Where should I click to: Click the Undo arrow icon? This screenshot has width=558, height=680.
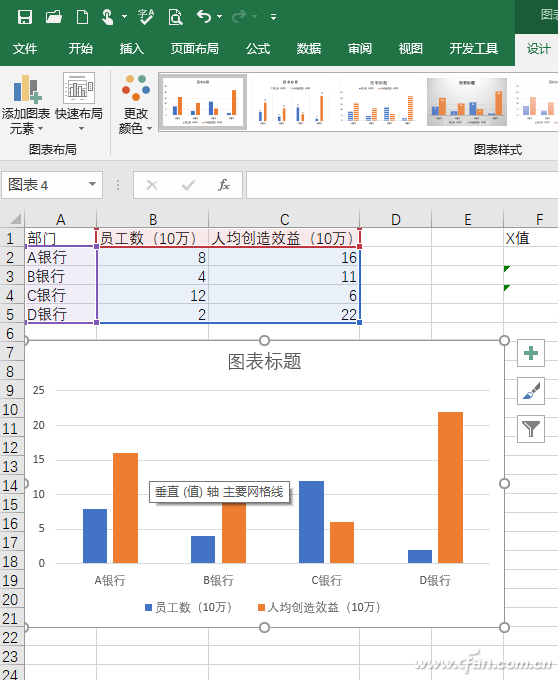pyautogui.click(x=204, y=16)
